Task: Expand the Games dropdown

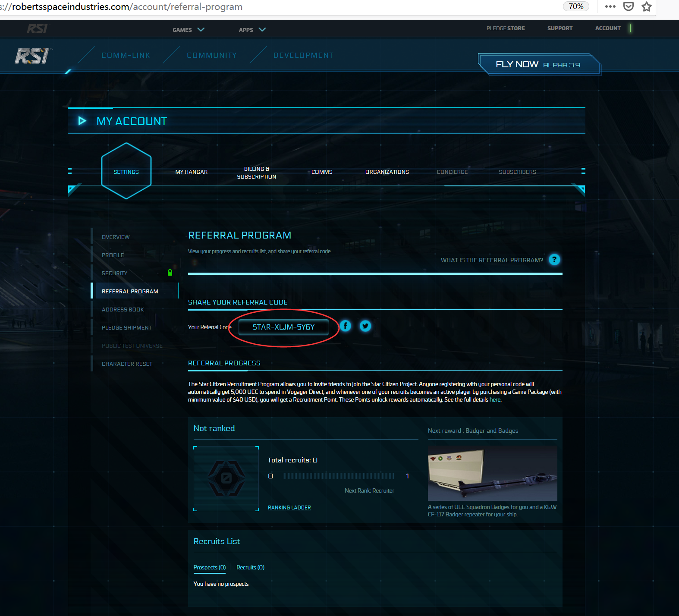Action: pos(189,30)
